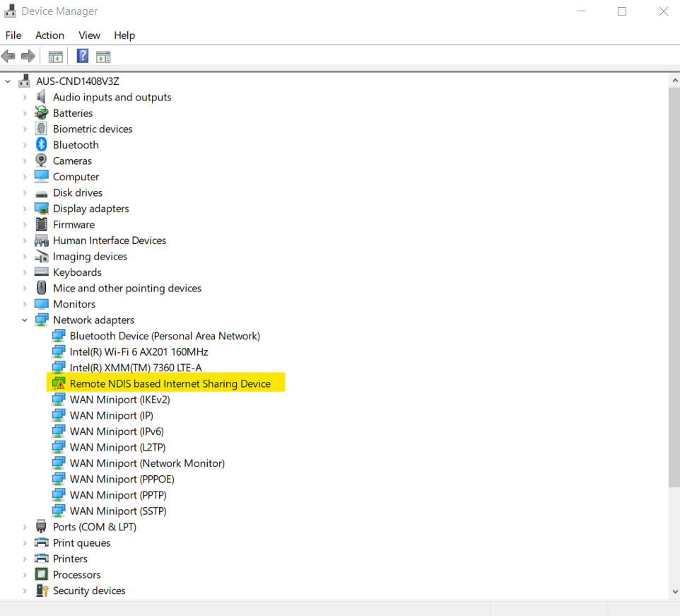Viewport: 680px width, 616px height.
Task: Open Help via the blue question mark icon
Action: [83, 56]
